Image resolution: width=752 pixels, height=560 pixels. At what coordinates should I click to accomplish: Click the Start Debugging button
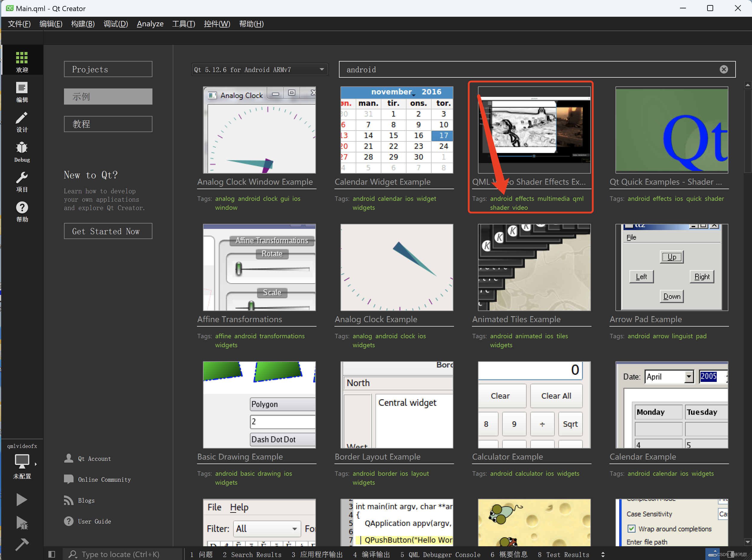point(22,523)
